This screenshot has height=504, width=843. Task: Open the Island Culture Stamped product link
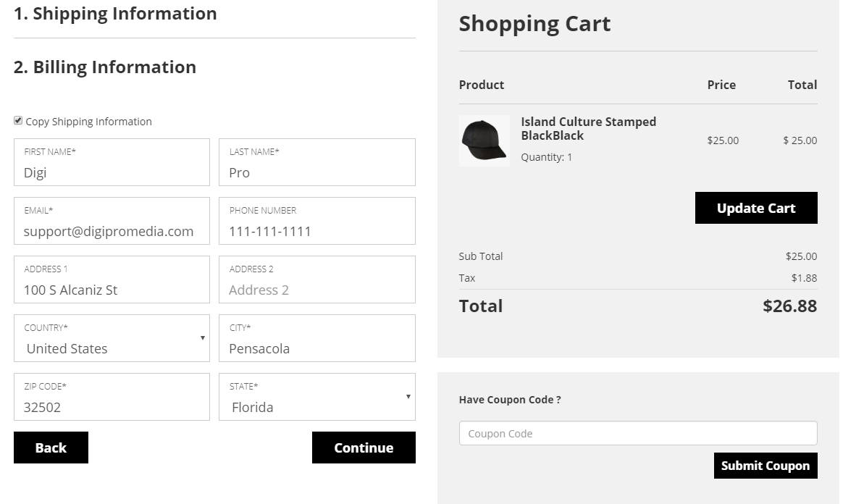[x=588, y=128]
